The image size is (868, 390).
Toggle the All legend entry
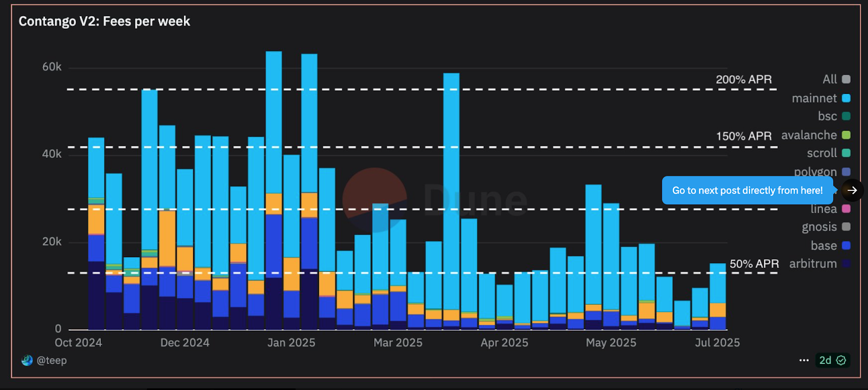point(836,79)
